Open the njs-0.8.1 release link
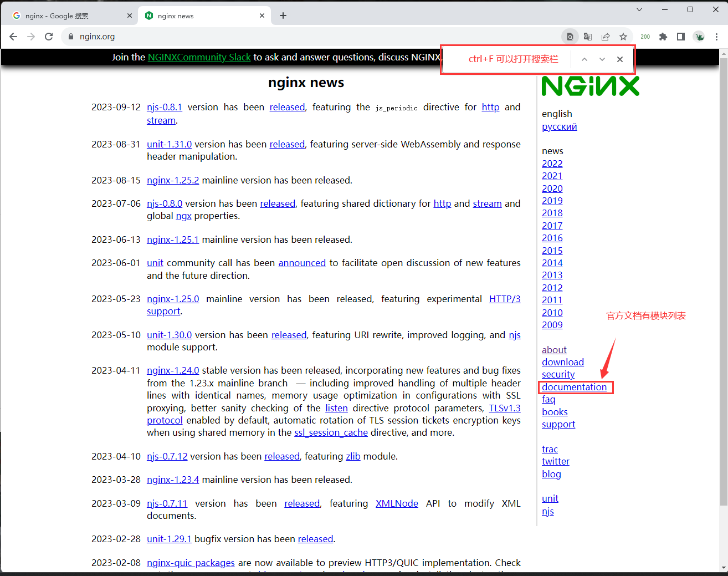728x576 pixels. [x=165, y=107]
